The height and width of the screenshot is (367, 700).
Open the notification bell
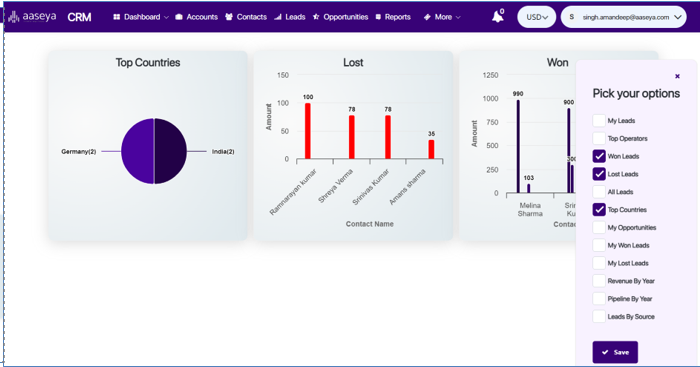(497, 17)
